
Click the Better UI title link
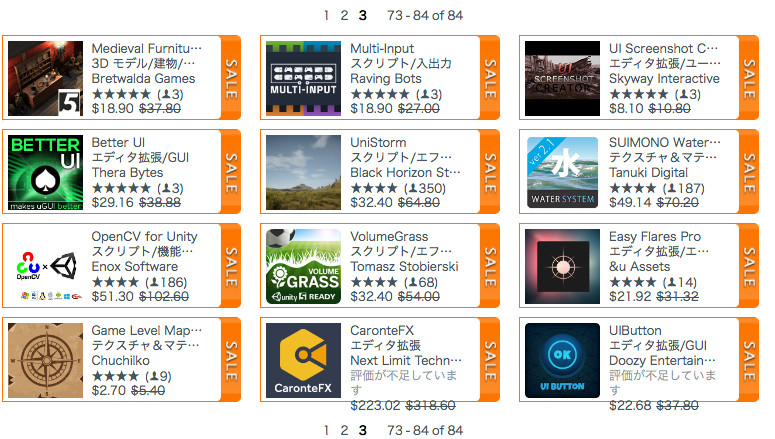pyautogui.click(x=118, y=142)
